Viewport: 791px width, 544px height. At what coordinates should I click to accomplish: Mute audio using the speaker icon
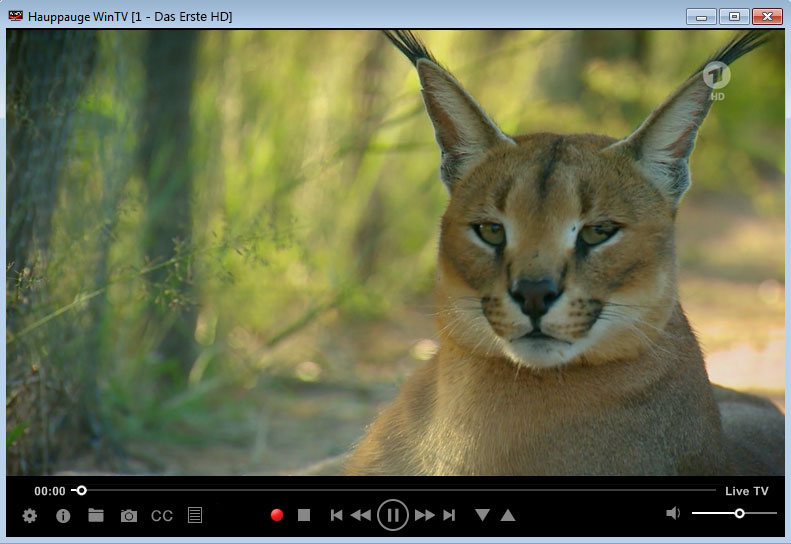point(673,513)
